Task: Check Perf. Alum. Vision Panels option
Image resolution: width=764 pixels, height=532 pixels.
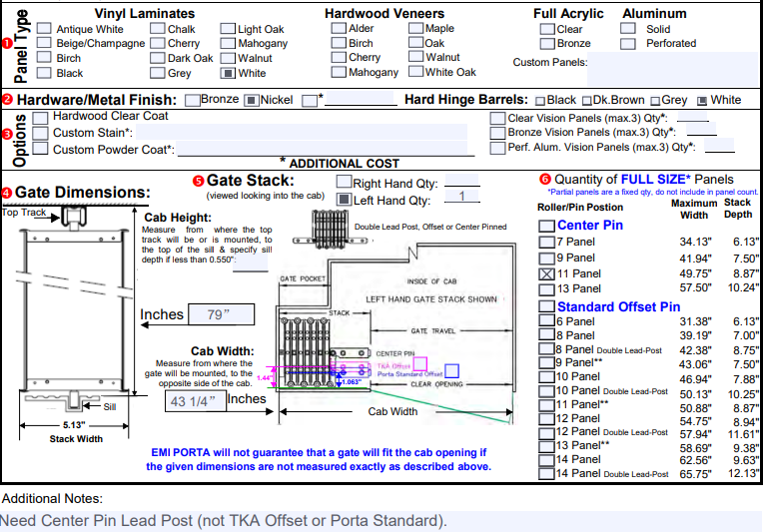Action: point(497,148)
